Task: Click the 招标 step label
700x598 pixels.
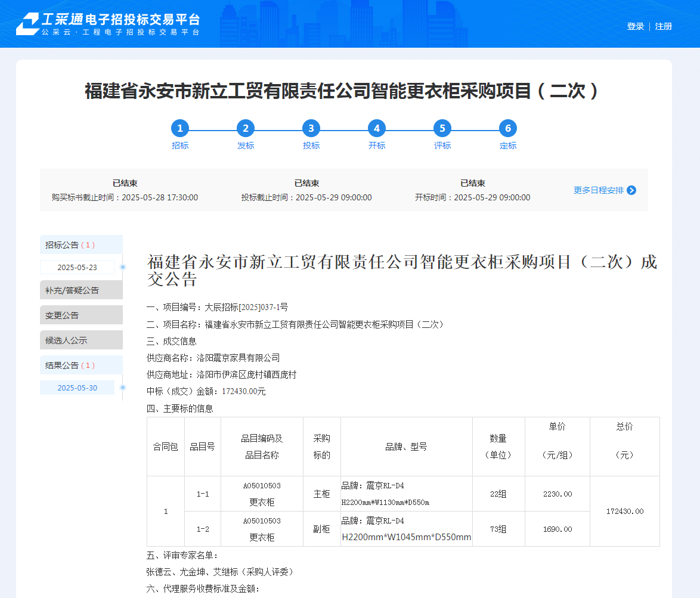Action: (180, 145)
